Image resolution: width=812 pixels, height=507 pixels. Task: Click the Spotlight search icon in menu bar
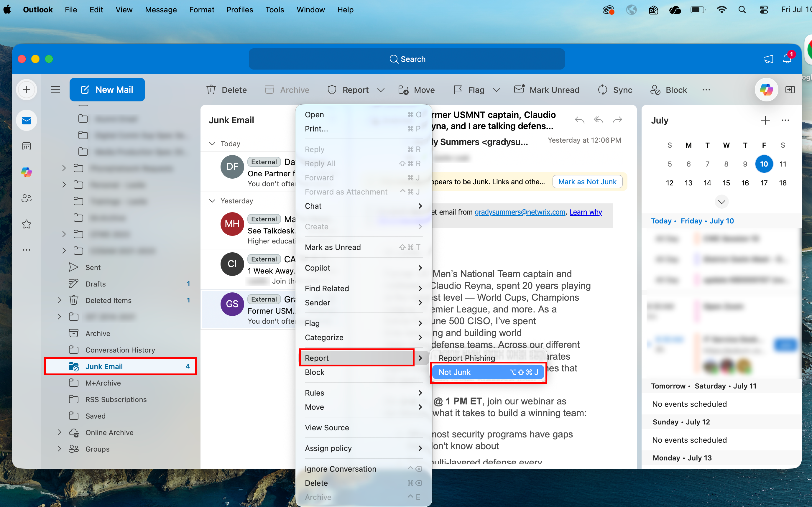click(742, 10)
